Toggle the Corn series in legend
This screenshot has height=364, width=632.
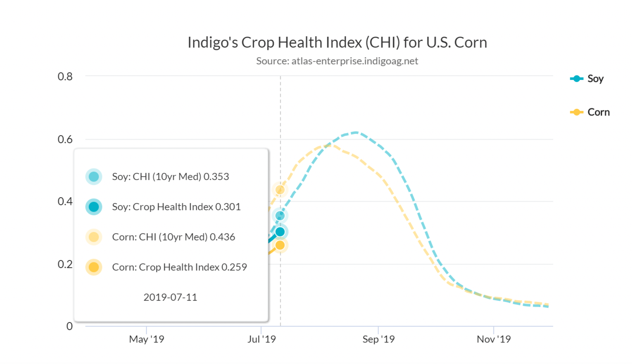[590, 112]
